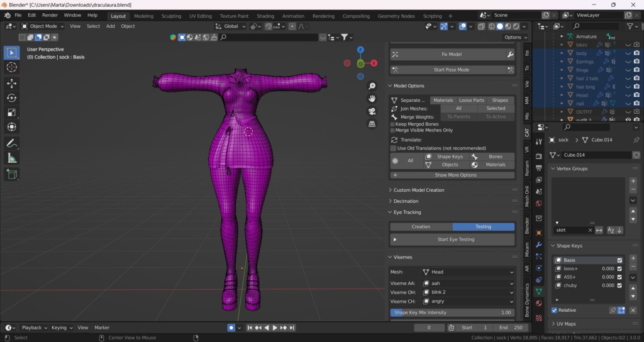Switch Eye Tracking to Creation tab
Viewport: 644px width, 342px height.
point(421,226)
